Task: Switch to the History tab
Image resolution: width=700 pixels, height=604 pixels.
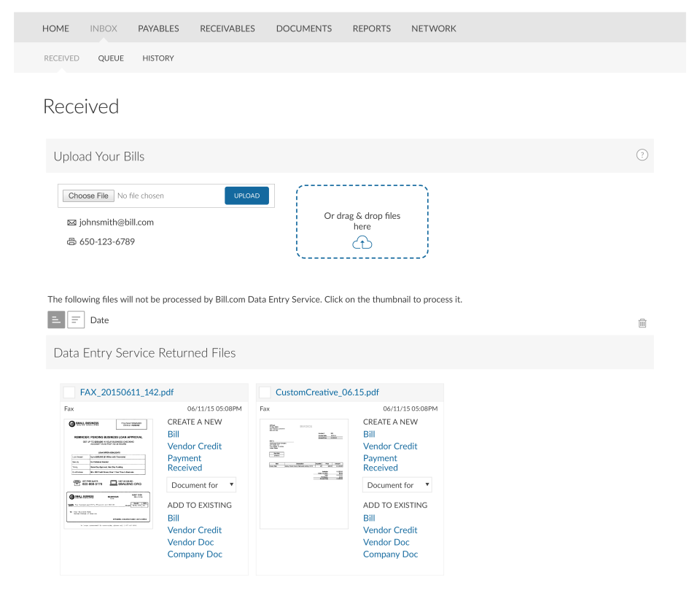Action: (158, 58)
